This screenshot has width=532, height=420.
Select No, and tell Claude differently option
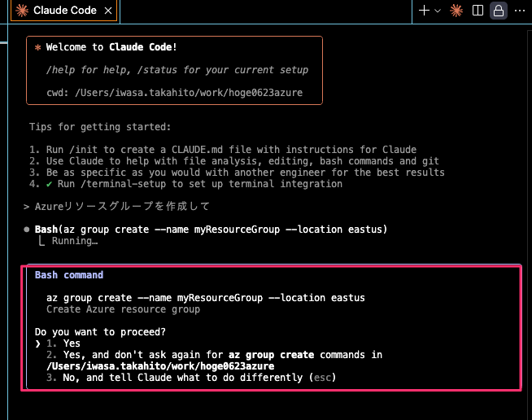click(191, 378)
